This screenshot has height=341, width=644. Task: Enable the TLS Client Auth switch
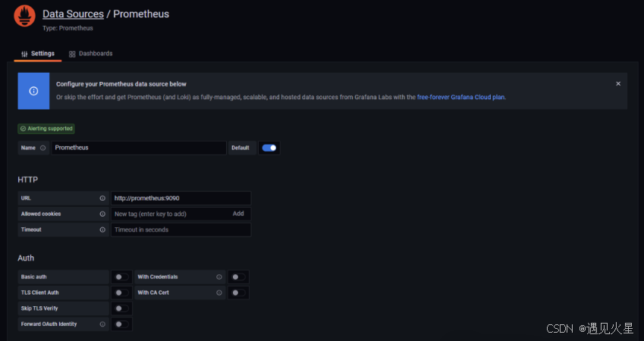(x=121, y=293)
